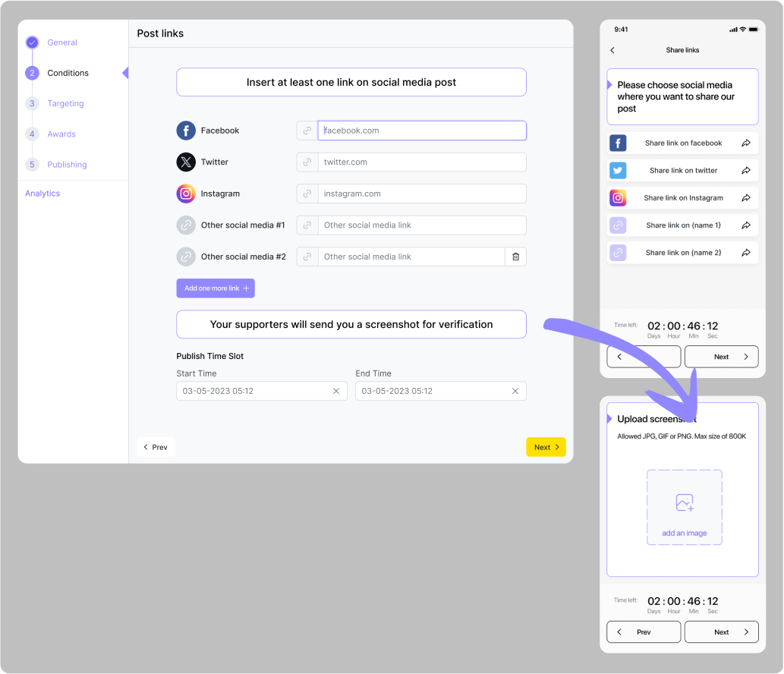The height and width of the screenshot is (674, 784).
Task: Click the trash icon beside Other social media #2
Action: click(515, 257)
